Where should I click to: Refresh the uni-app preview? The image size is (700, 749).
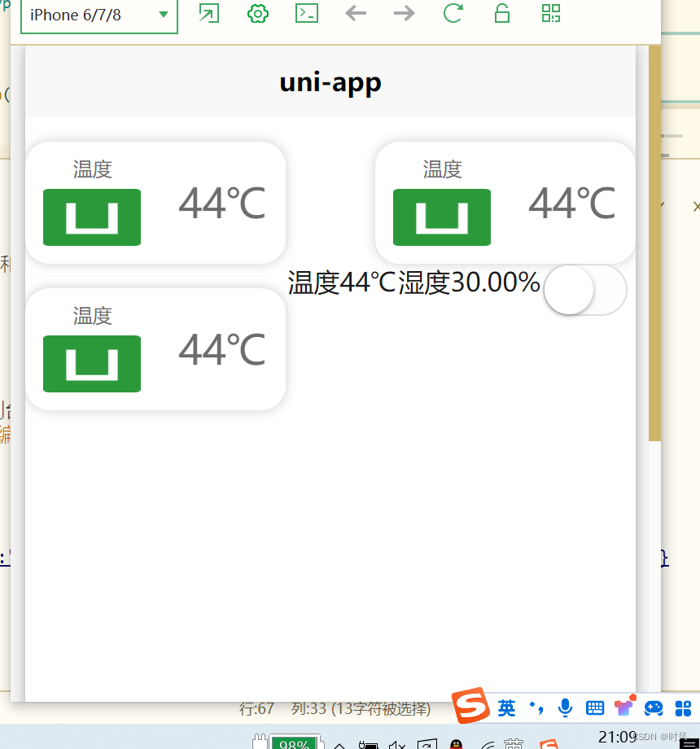coord(453,14)
